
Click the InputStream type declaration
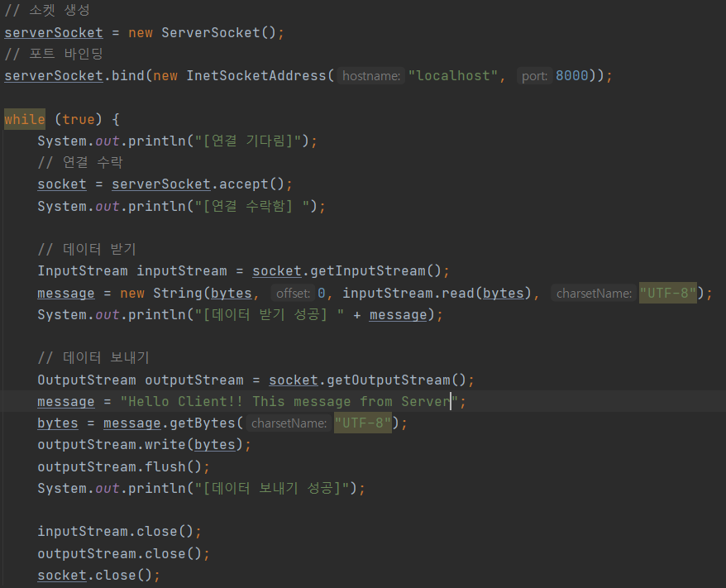83,271
